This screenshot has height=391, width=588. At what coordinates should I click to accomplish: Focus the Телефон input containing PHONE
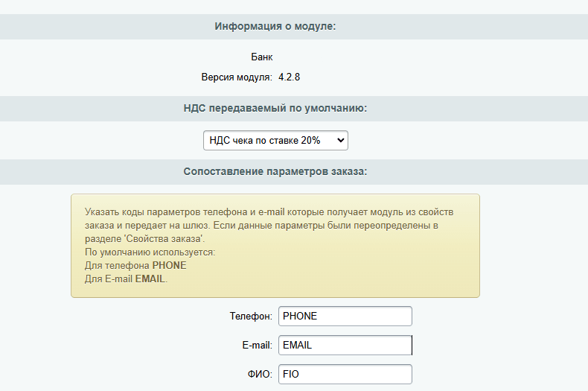click(x=345, y=316)
